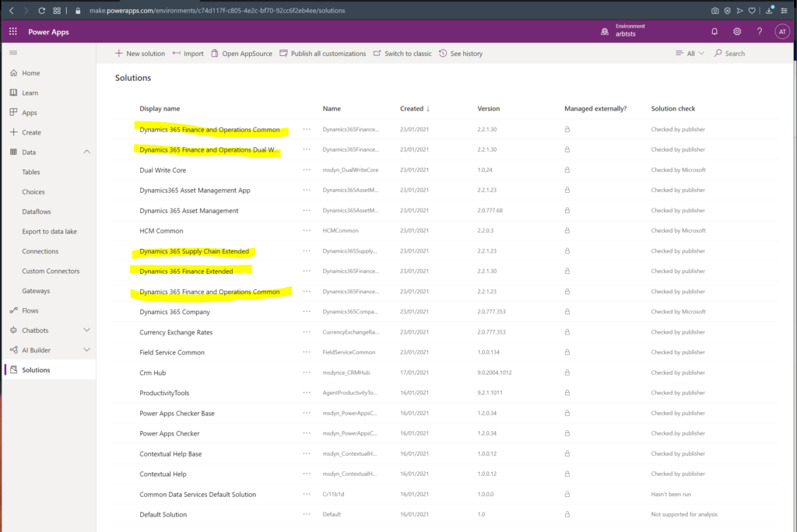797x532 pixels.
Task: Click the browser reload icon
Action: click(x=41, y=10)
